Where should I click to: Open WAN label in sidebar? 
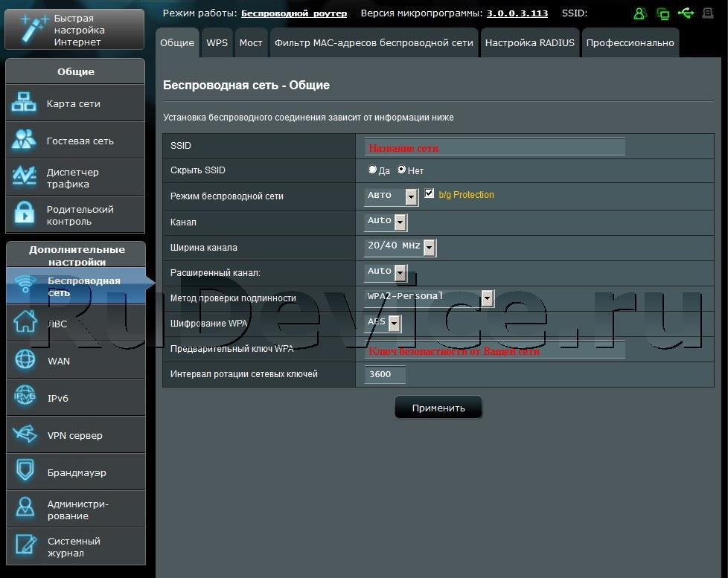point(59,361)
